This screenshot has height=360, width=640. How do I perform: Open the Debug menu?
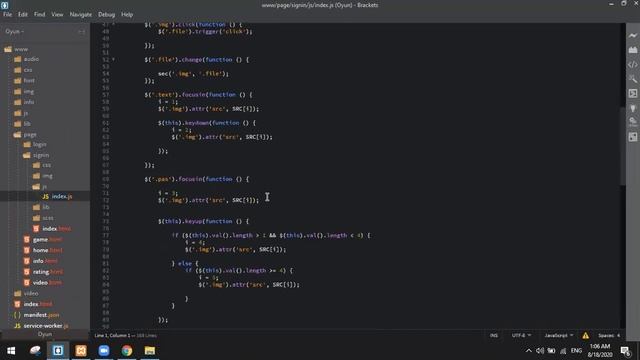(x=107, y=14)
